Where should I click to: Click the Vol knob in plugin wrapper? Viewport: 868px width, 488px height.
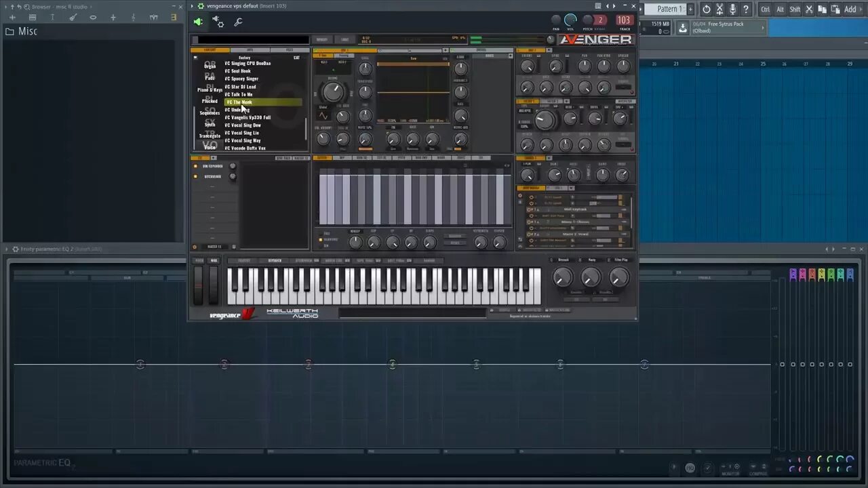click(x=571, y=20)
